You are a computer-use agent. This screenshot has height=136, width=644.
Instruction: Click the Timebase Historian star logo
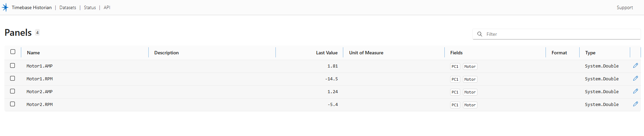click(x=5, y=7)
